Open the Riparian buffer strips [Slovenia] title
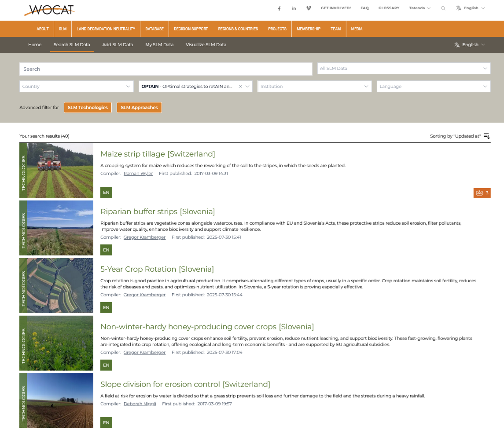Screen dimensions: 504x430 click(158, 211)
